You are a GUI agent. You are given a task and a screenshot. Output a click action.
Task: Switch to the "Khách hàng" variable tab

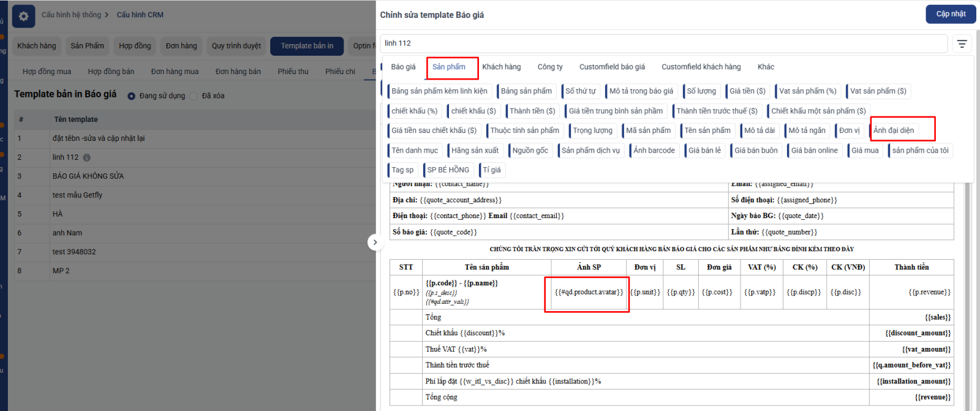click(x=501, y=67)
